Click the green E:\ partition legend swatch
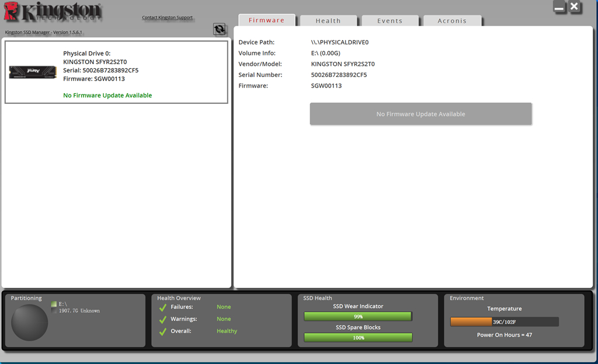This screenshot has width=598, height=364. [x=54, y=304]
